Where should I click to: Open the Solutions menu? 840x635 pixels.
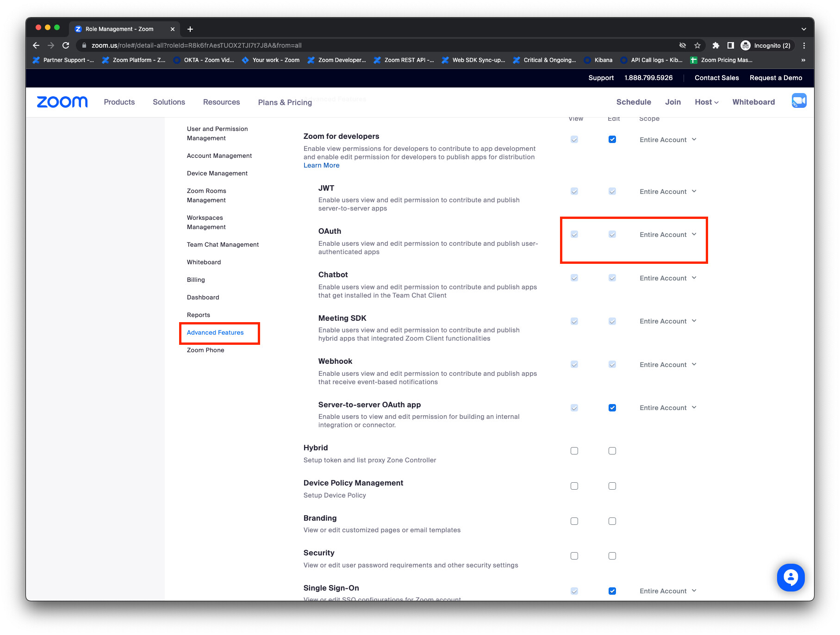click(169, 102)
